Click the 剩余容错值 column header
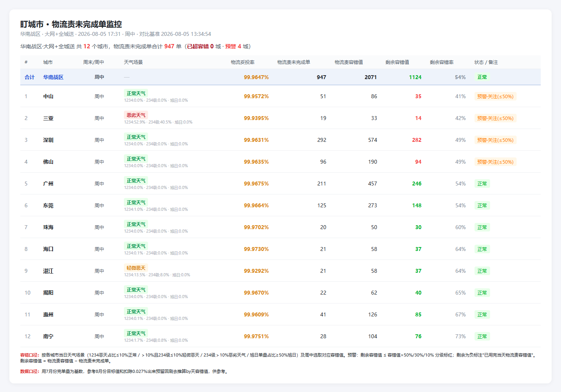 point(397,62)
